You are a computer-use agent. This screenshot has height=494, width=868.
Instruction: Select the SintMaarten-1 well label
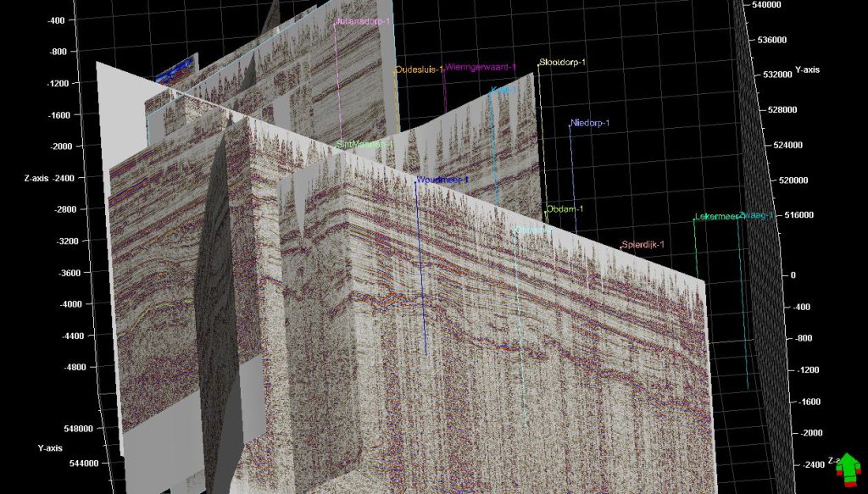click(x=364, y=145)
